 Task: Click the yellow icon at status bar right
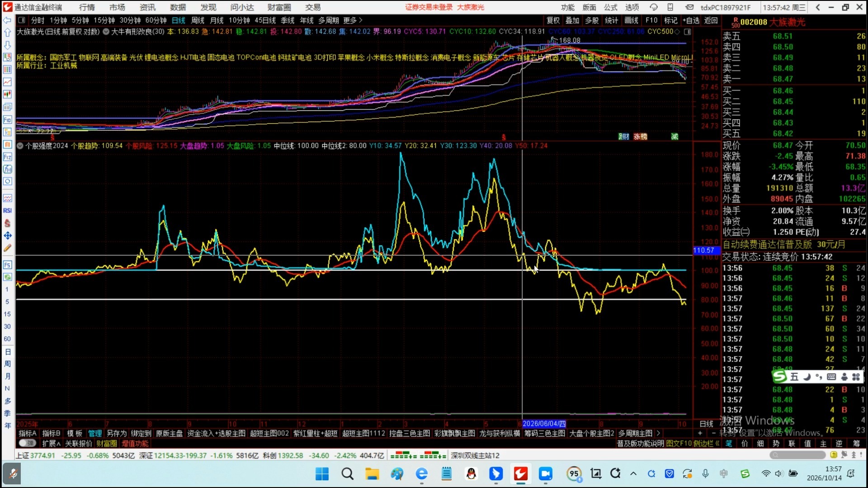coord(833,455)
